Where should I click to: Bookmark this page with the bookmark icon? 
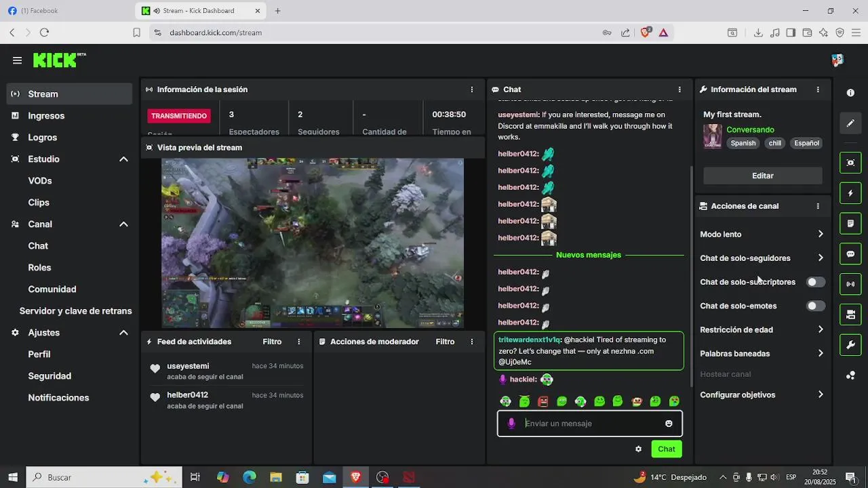coord(136,33)
